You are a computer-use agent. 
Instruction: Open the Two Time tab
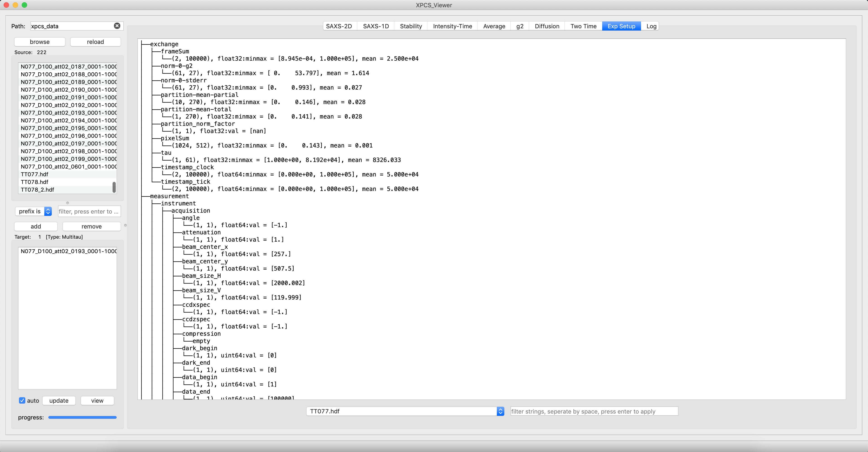pyautogui.click(x=583, y=26)
